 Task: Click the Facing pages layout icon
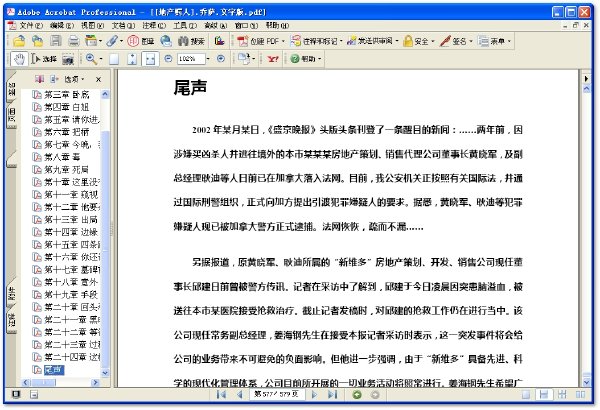point(580,394)
